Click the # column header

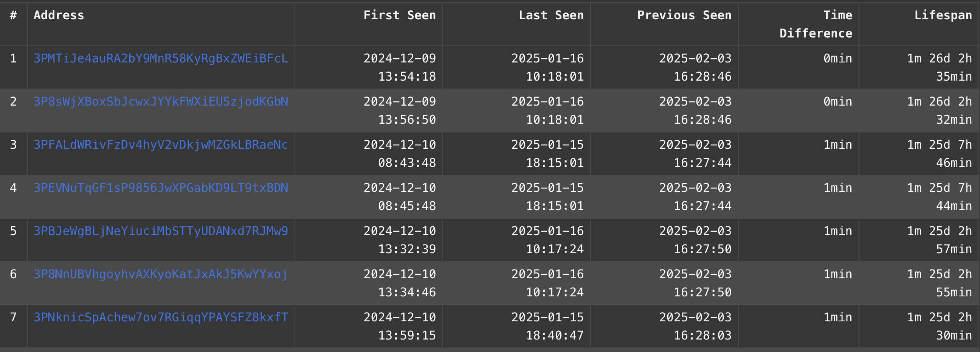click(x=13, y=15)
